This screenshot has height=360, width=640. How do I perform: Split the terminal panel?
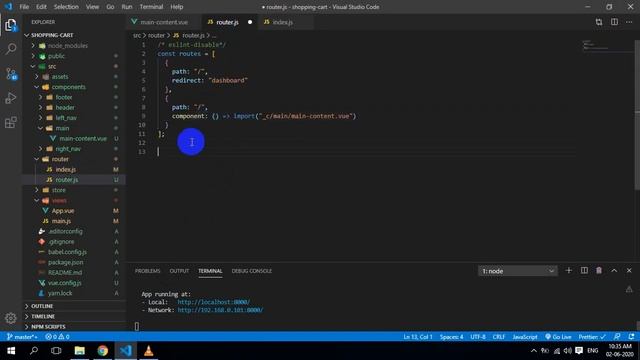coord(584,271)
